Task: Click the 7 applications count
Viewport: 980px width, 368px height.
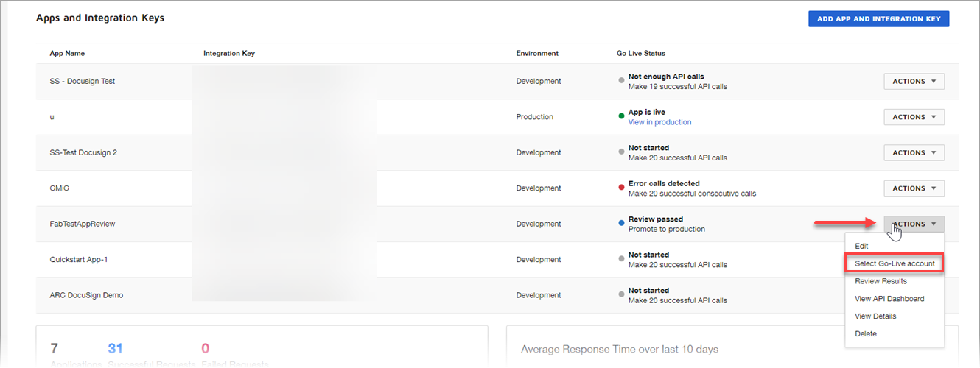Action: pos(55,348)
